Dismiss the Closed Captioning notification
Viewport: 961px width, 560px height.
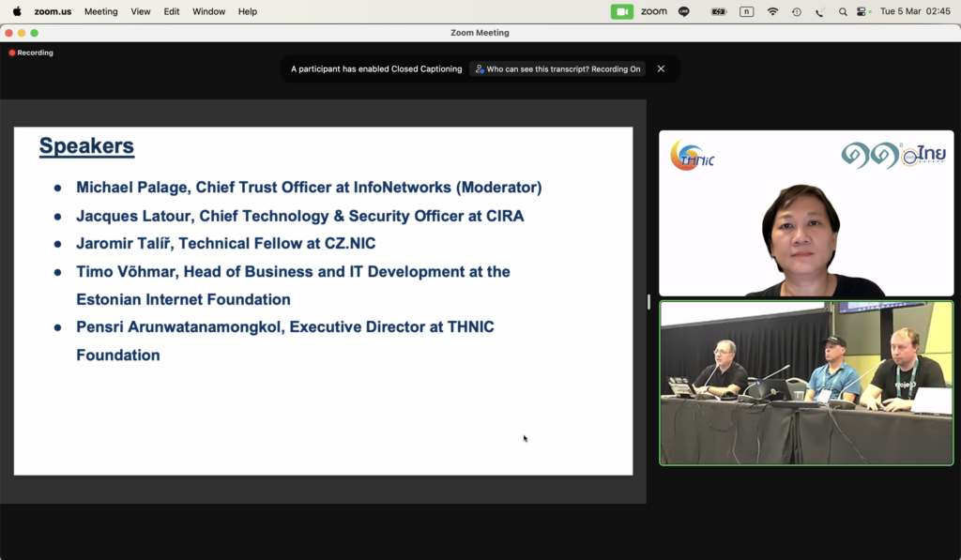(661, 68)
